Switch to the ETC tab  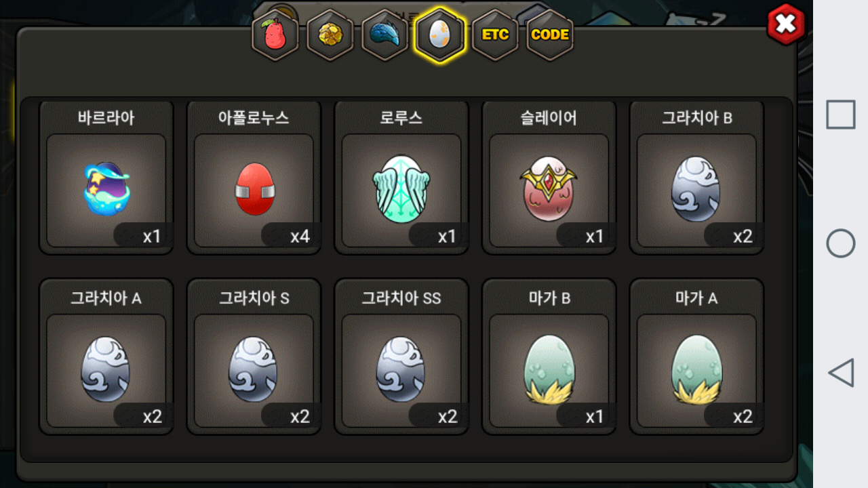tap(495, 35)
